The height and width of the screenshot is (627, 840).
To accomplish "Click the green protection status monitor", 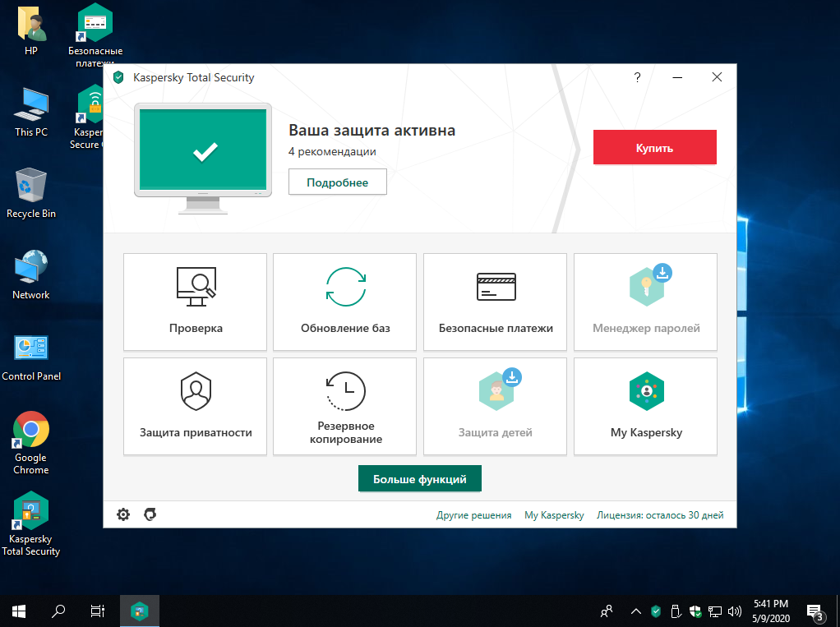I will click(203, 159).
